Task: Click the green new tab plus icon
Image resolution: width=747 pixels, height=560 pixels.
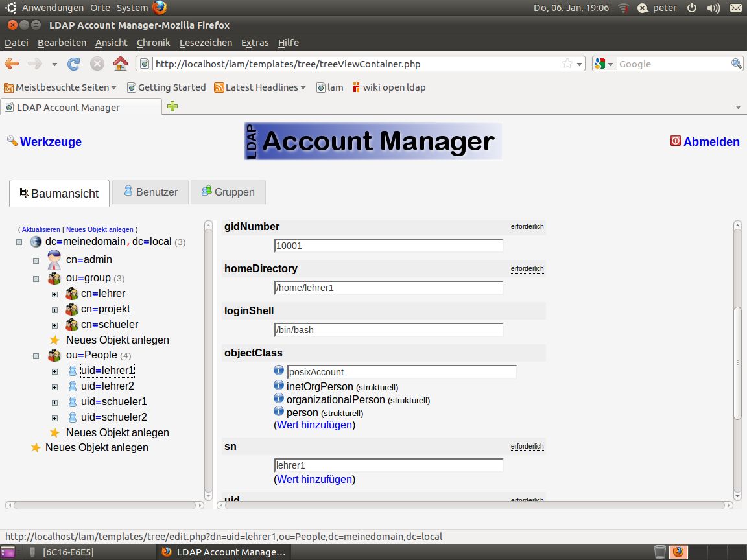Action: tap(172, 107)
